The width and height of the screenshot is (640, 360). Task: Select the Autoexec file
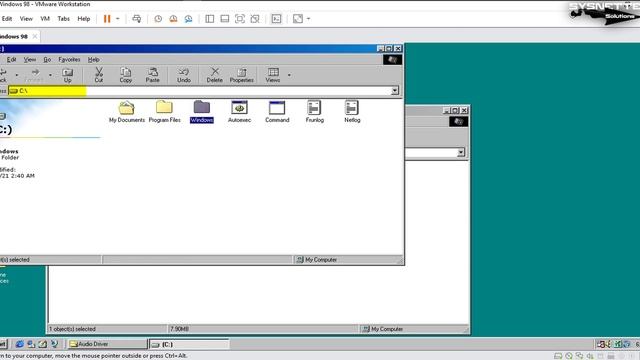coord(239,112)
